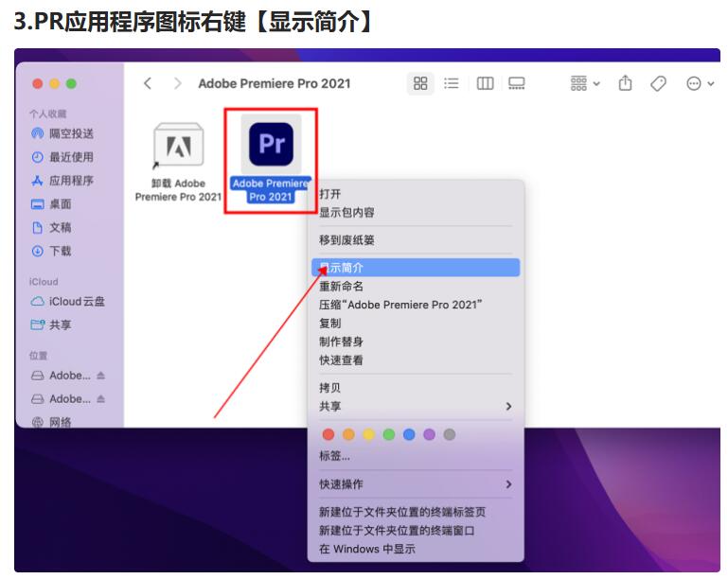Open 应用程序 in the Finder sidebar
This screenshot has width=728, height=579.
click(71, 181)
